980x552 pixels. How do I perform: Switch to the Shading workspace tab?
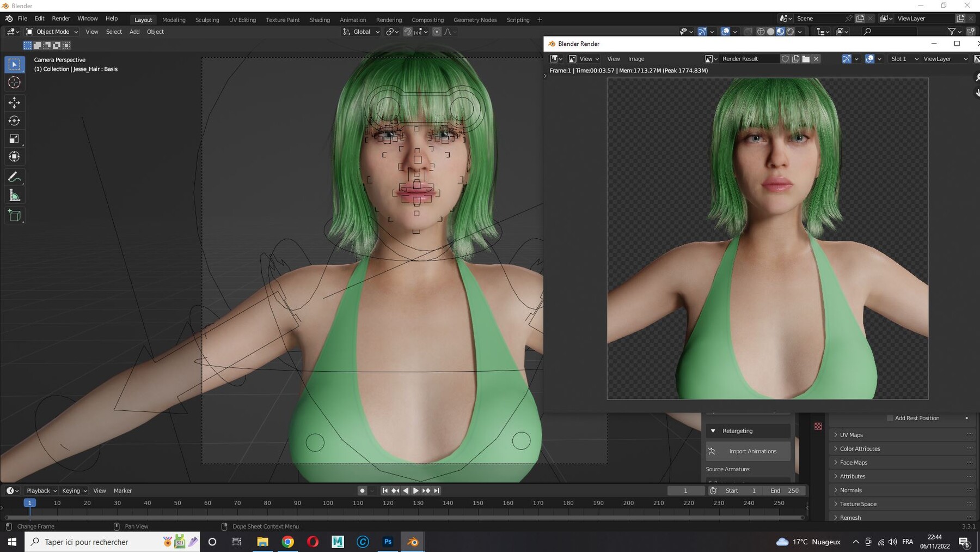pos(320,20)
